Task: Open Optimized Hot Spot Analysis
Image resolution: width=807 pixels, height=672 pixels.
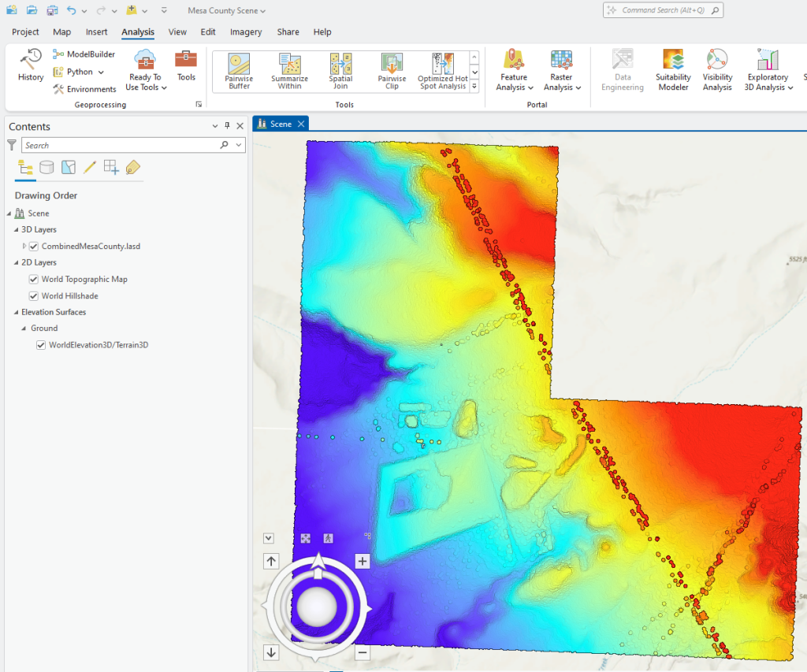Action: [x=442, y=70]
